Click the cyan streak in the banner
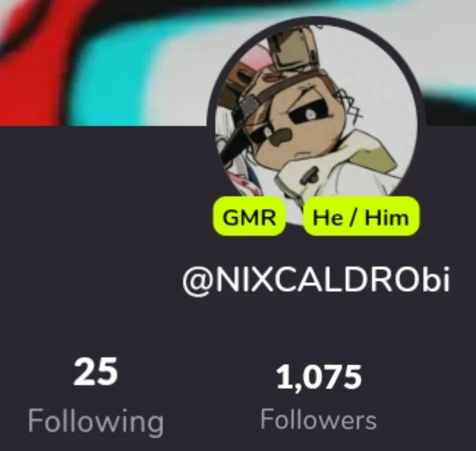The height and width of the screenshot is (451, 476). 100,76
